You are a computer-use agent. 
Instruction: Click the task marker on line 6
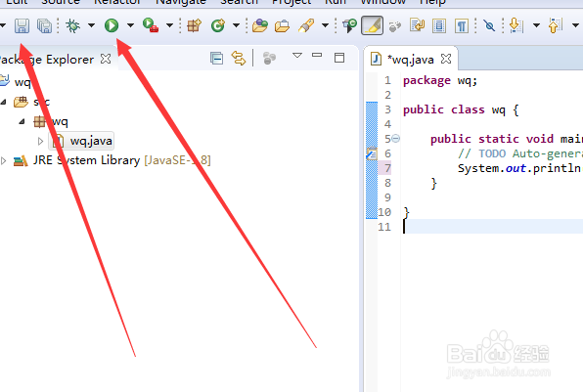[x=372, y=153]
